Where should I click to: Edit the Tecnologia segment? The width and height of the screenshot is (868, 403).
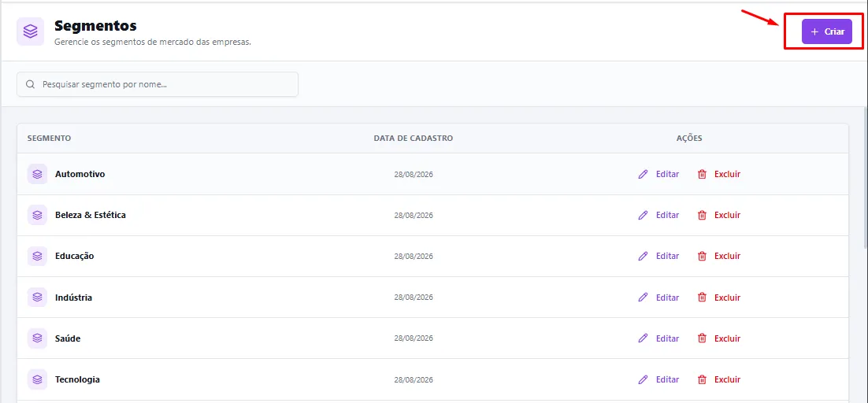(x=658, y=380)
